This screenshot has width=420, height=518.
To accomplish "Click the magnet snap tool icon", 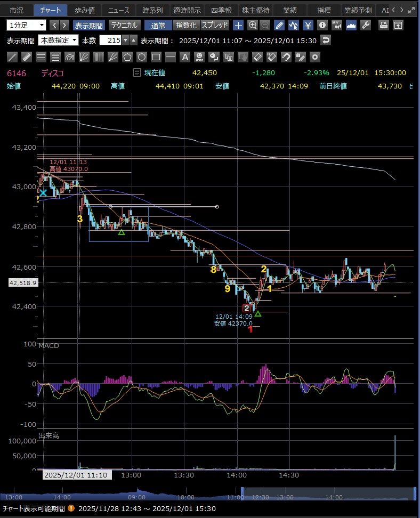I will [x=286, y=57].
